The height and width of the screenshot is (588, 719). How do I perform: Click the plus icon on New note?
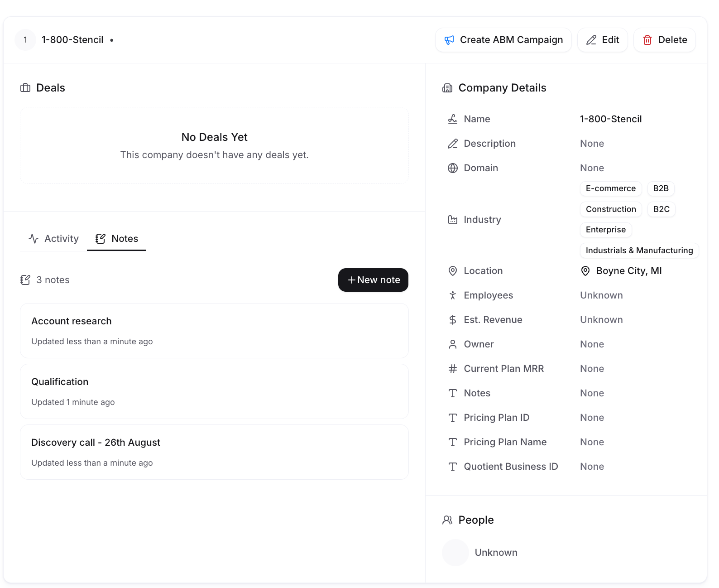(351, 280)
